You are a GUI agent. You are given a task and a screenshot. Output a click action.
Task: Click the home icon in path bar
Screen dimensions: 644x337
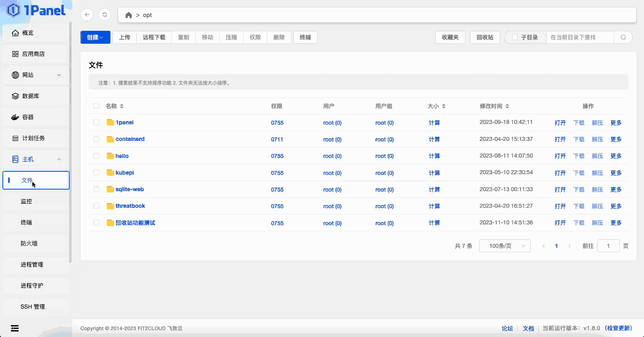click(129, 15)
